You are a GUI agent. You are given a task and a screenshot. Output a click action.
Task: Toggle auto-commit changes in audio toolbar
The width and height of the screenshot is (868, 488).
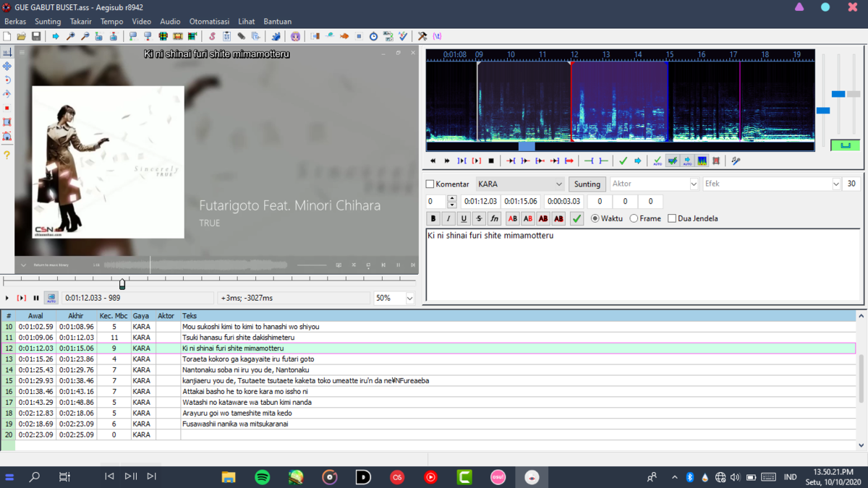pyautogui.click(x=658, y=160)
